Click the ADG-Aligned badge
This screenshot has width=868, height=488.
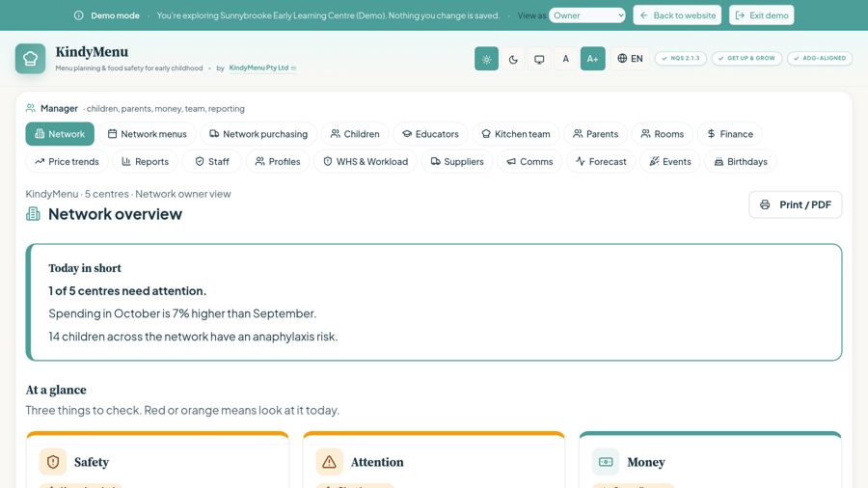(x=820, y=58)
